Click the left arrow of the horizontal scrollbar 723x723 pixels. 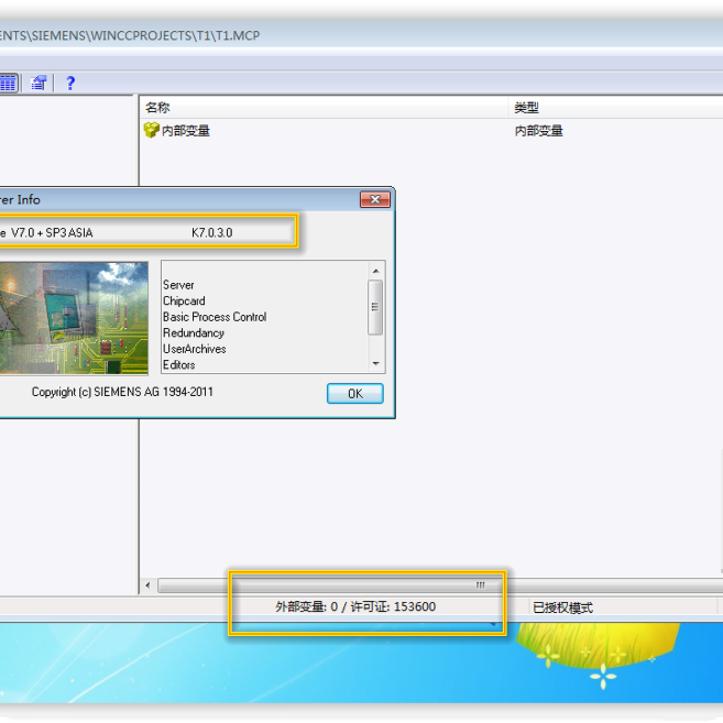[x=148, y=585]
